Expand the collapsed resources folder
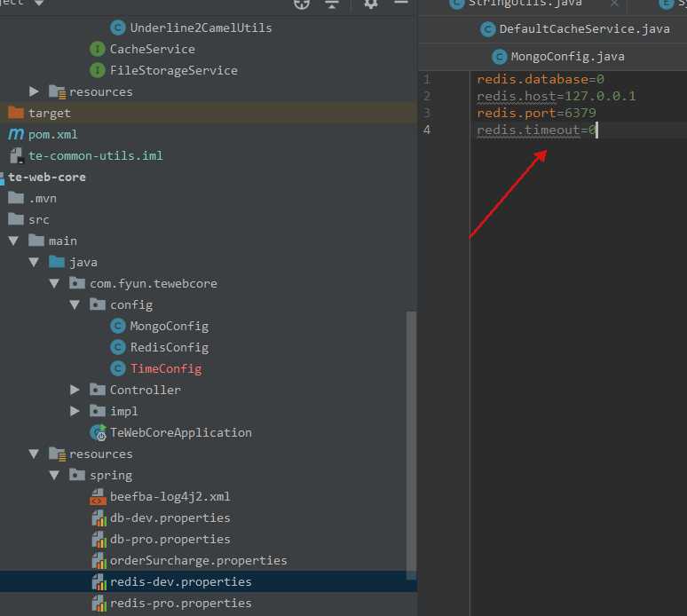 [34, 91]
